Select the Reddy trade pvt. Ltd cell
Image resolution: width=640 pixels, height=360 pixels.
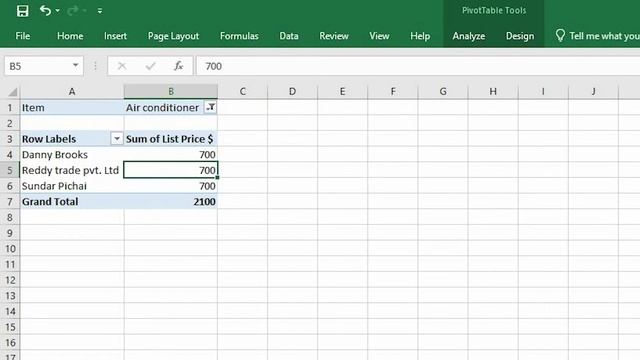point(72,170)
